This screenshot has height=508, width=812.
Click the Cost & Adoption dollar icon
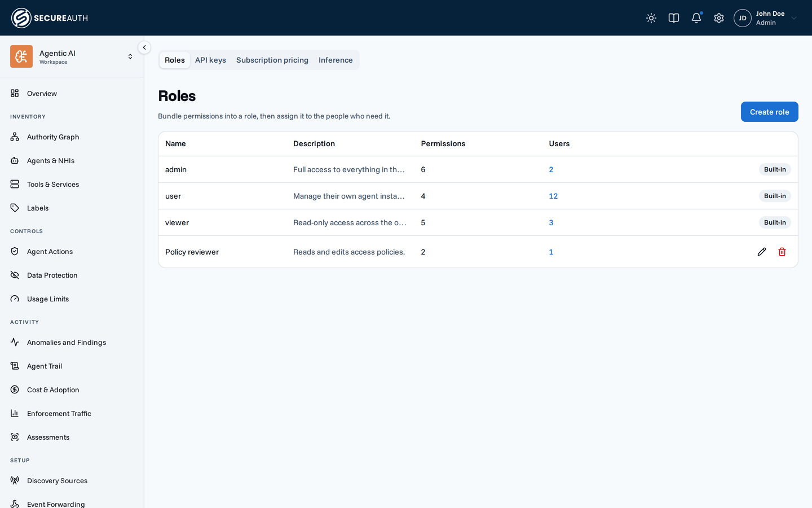tap(15, 389)
